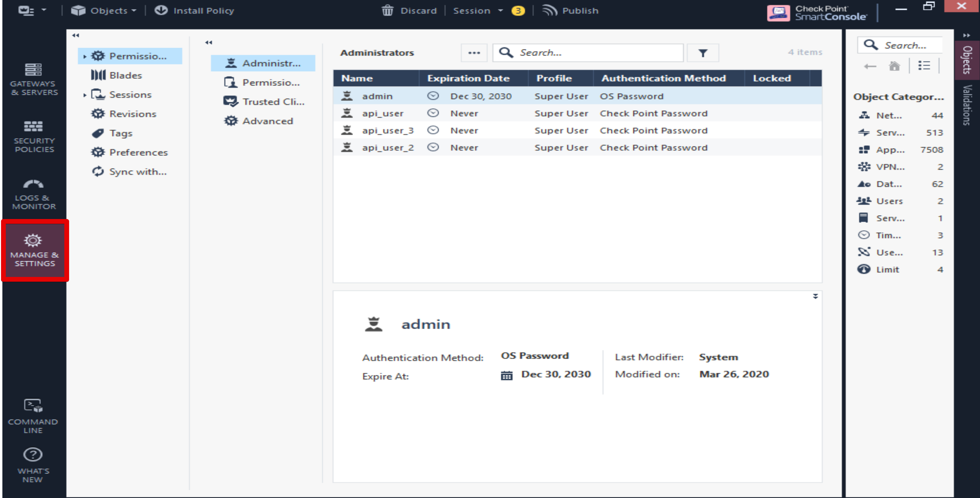Toggle list view icon in Objects panel

pos(924,66)
